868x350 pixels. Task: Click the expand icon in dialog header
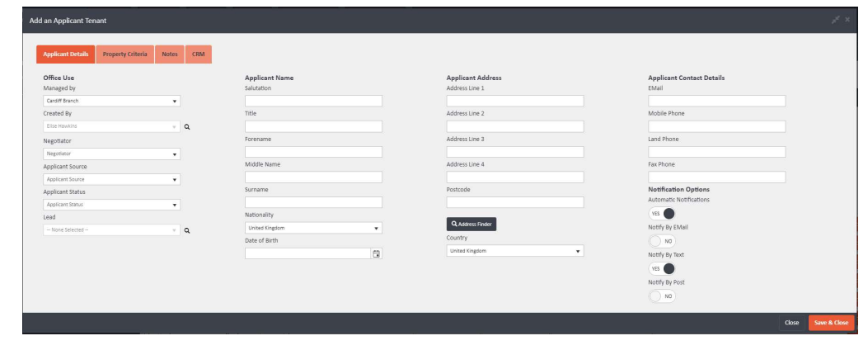click(837, 20)
